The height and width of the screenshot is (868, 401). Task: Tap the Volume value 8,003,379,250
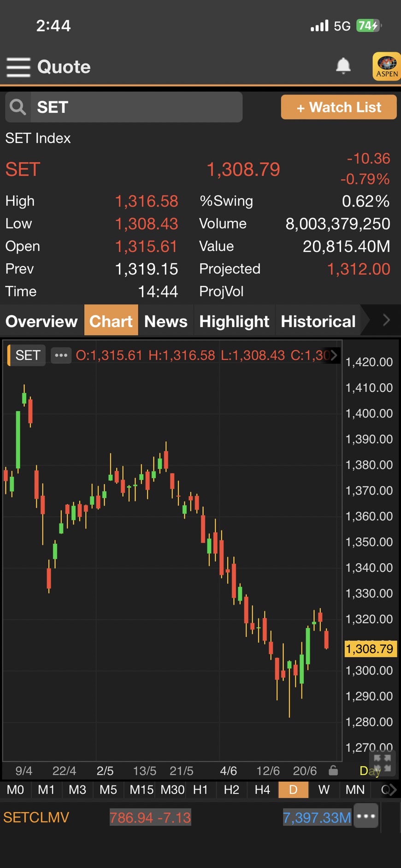coord(338,224)
